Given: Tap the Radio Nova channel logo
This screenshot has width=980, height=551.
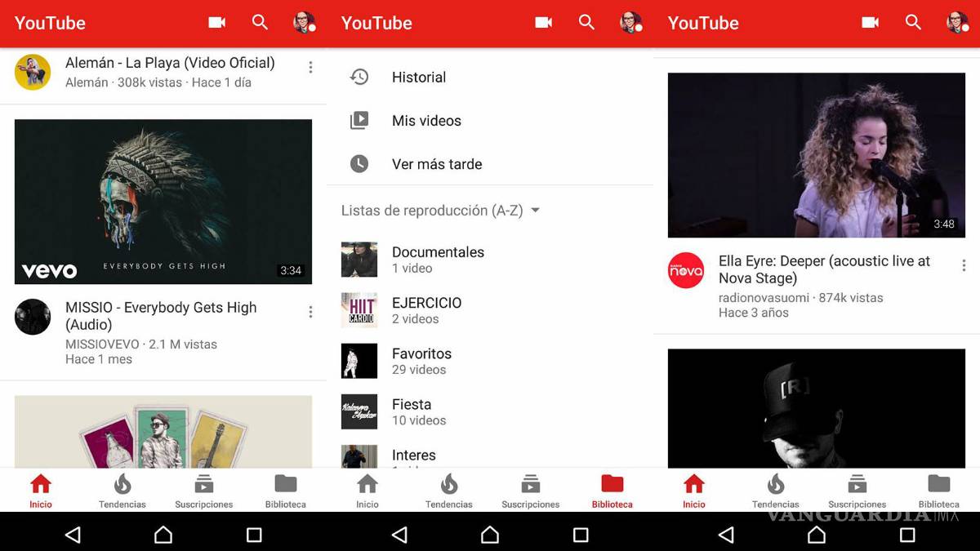Looking at the screenshot, I should 686,270.
